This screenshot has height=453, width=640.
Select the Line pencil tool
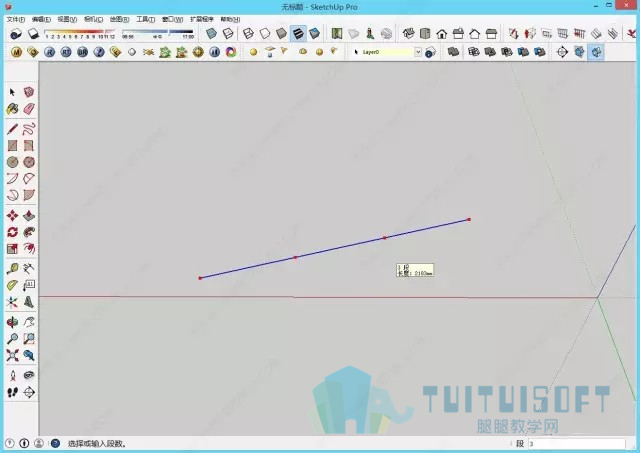coord(12,129)
